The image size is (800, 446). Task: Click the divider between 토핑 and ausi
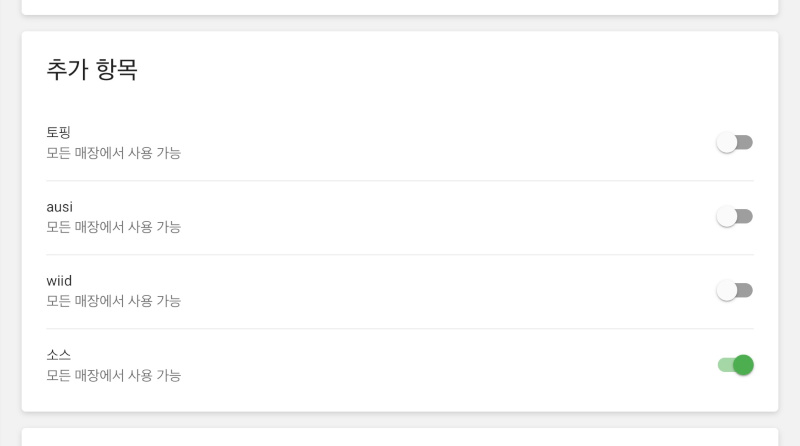pyautogui.click(x=400, y=181)
